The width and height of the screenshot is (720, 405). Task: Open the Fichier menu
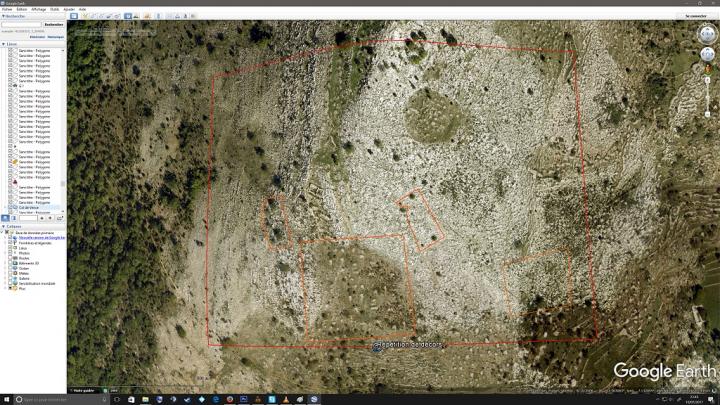[7, 9]
